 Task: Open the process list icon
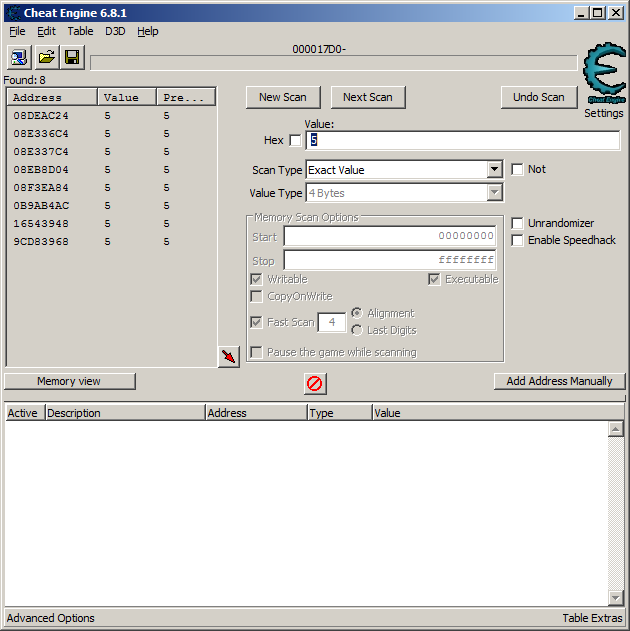[19, 57]
